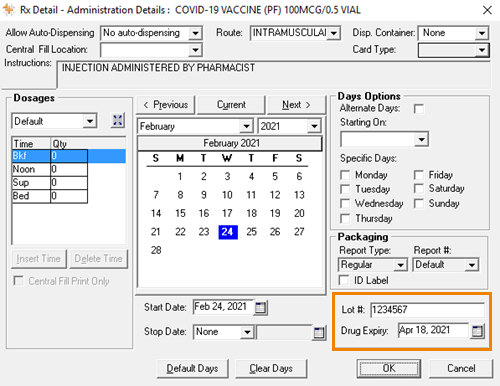This screenshot has width=500, height=386.
Task: Open the Report # Default dropdown
Action: pyautogui.click(x=472, y=265)
